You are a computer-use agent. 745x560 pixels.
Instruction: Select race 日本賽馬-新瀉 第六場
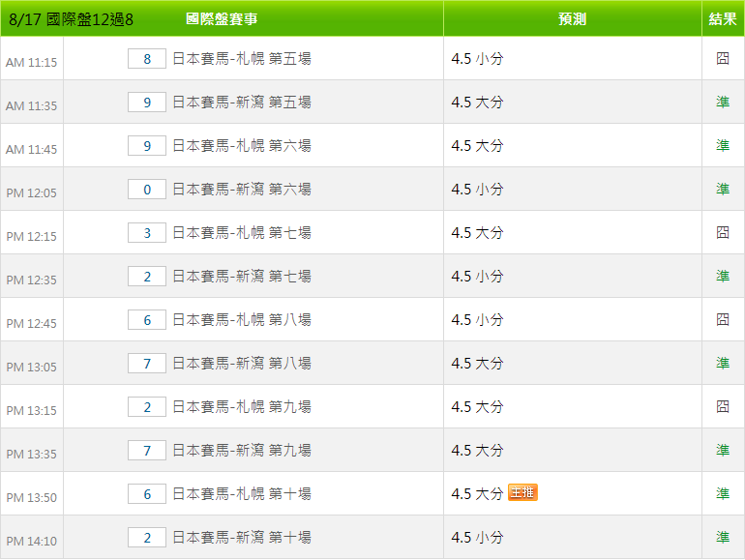[x=242, y=190]
